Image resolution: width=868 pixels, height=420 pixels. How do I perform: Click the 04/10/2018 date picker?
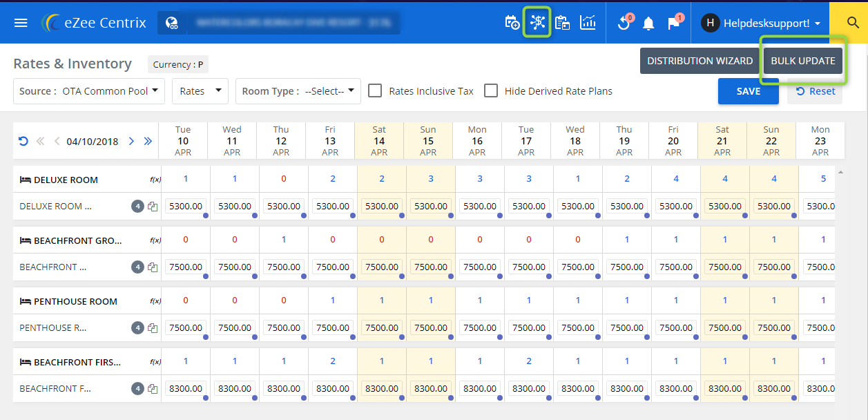coord(93,142)
